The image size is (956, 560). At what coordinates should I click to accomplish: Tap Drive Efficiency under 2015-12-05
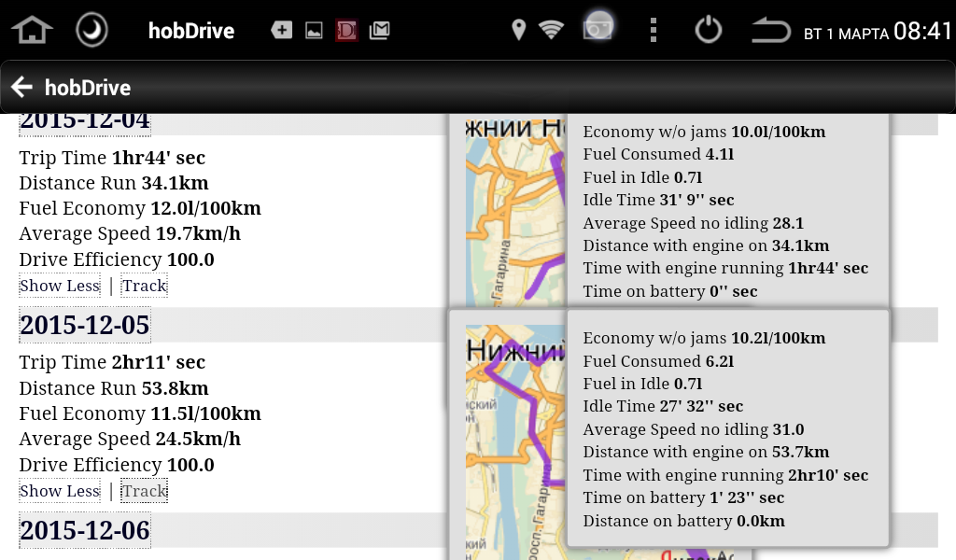pos(117,465)
